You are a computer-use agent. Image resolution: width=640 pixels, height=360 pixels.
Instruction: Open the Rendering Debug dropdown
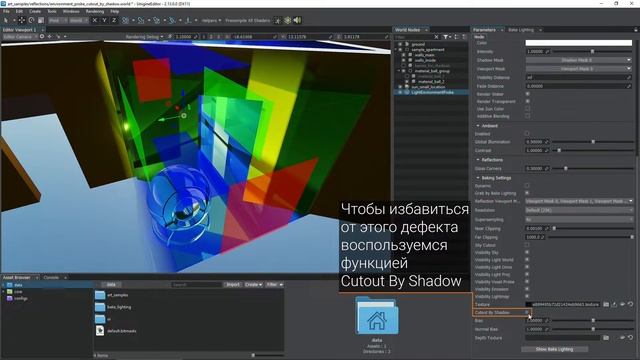coord(144,37)
